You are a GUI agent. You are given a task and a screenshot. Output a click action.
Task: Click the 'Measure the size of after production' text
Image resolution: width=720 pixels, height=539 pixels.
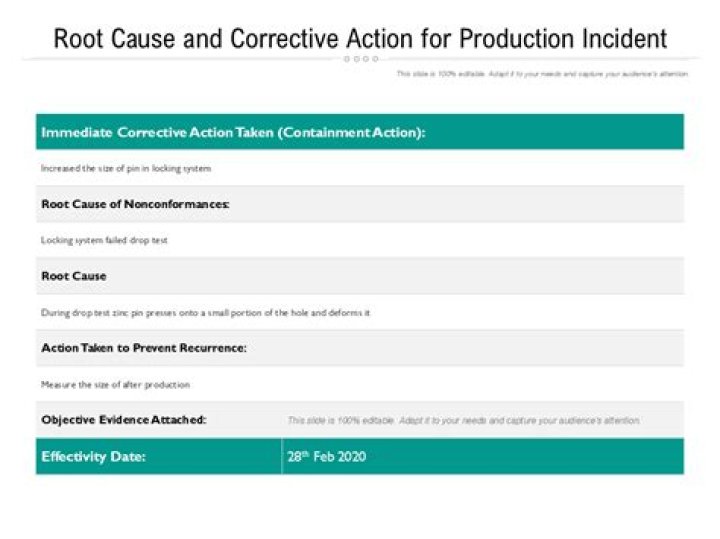point(115,385)
